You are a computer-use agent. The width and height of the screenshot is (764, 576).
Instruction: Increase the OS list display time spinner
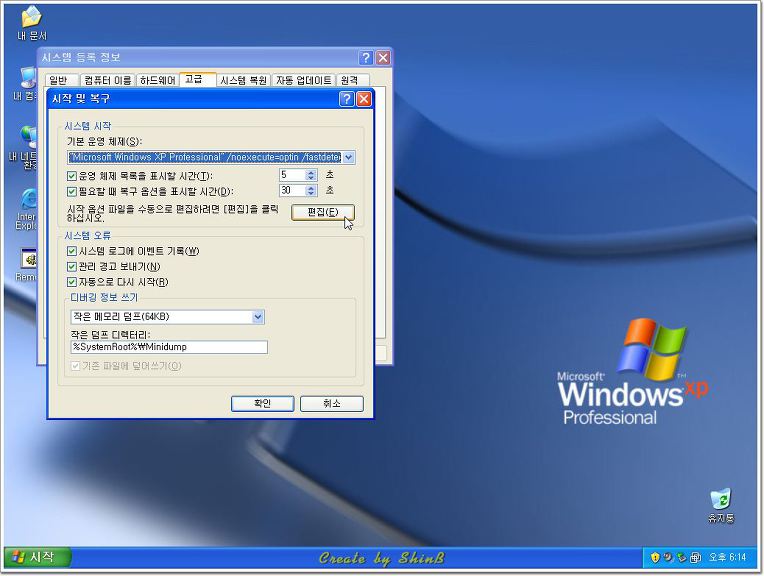311,172
